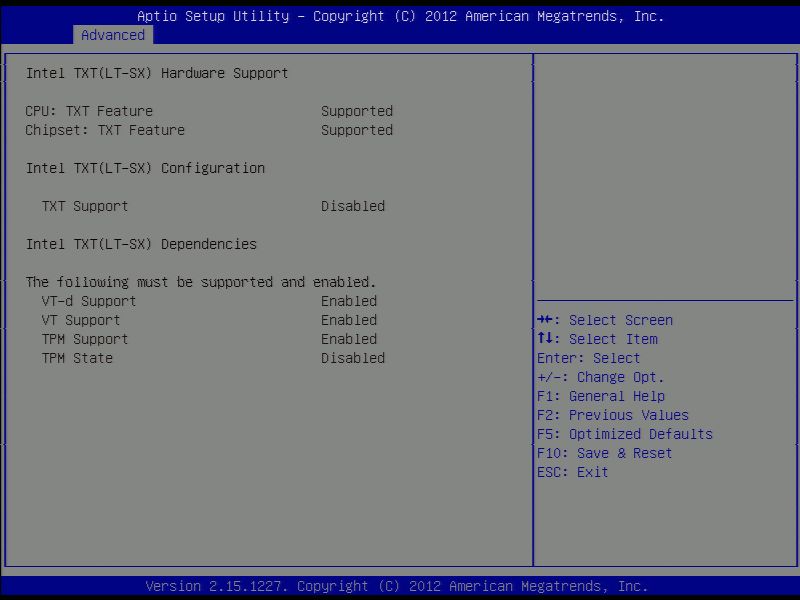The image size is (800, 600).
Task: Click Intel TXT(LT-SX) Configuration heading
Action: (145, 168)
